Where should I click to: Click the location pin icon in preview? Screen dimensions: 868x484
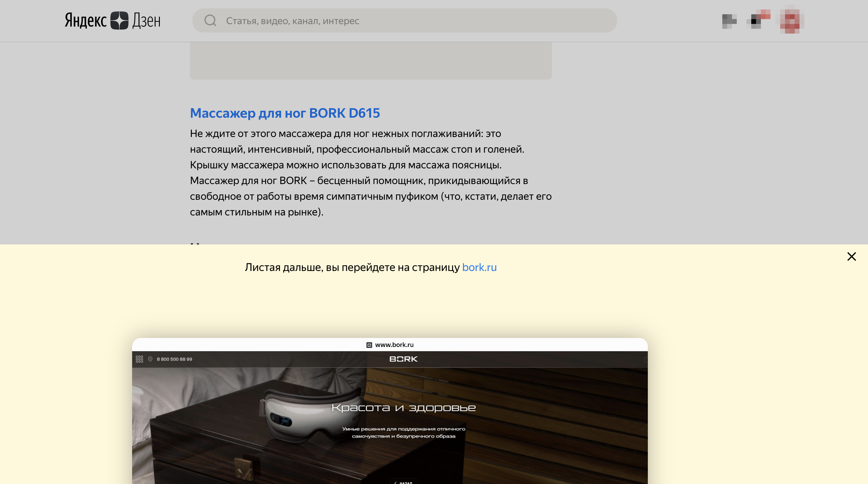pos(150,359)
